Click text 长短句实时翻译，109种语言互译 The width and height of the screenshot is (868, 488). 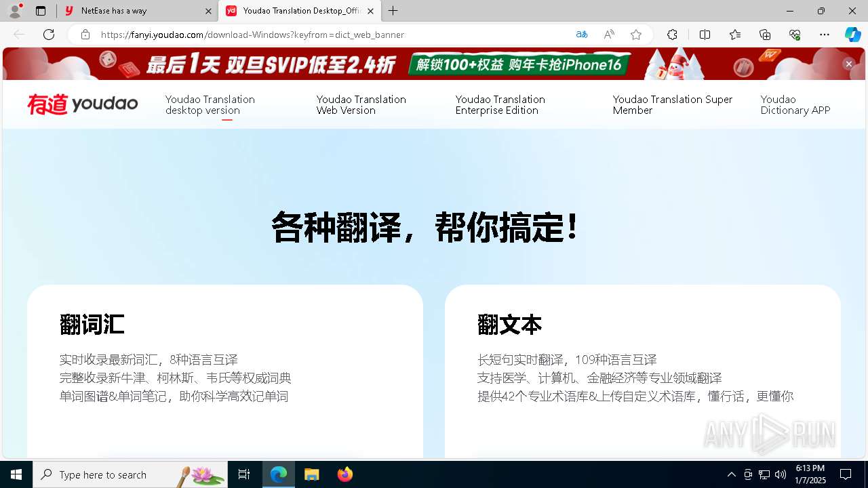tap(567, 360)
